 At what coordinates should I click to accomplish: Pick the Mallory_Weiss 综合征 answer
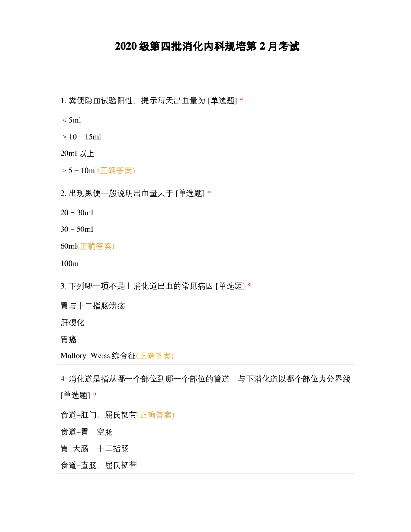coord(98,356)
